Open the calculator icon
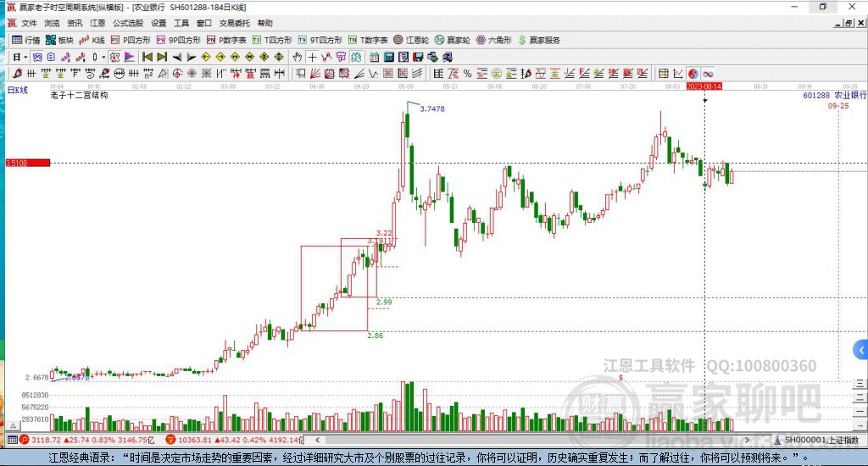This screenshot has width=868, height=466. click(x=388, y=57)
